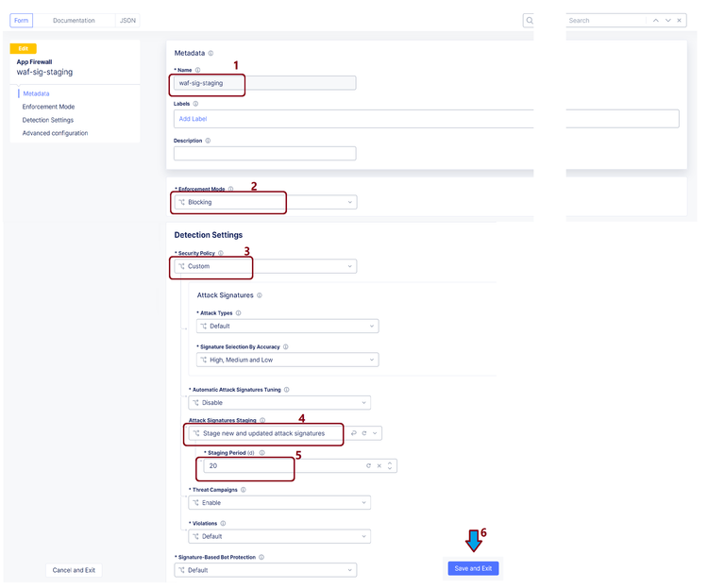Image resolution: width=708 pixels, height=588 pixels.
Task: Click the Save and Exit button
Action: [473, 568]
